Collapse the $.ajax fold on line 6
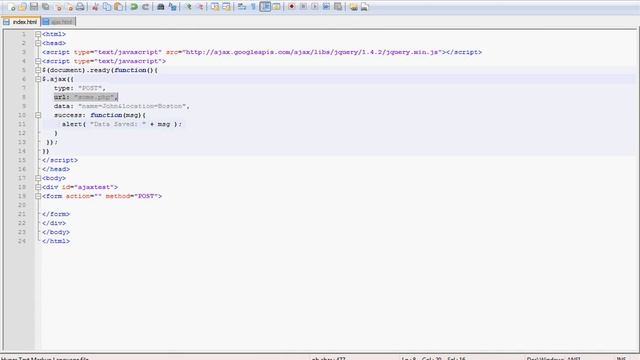This screenshot has height=360, width=640. coord(38,79)
